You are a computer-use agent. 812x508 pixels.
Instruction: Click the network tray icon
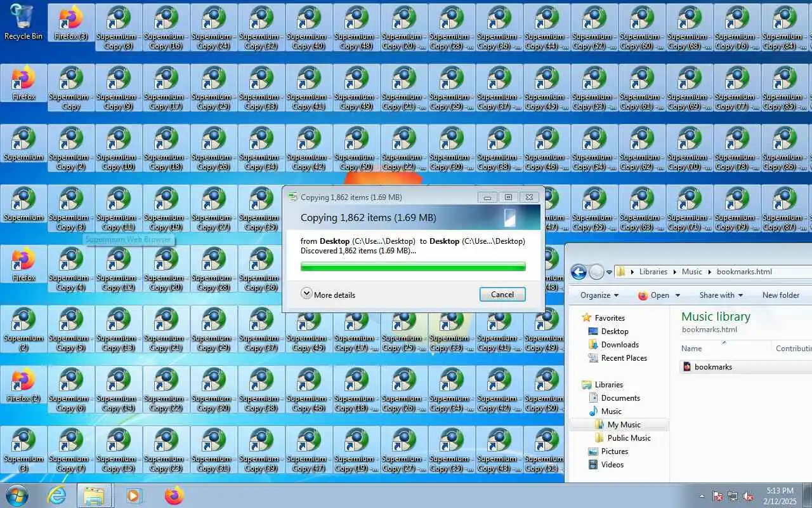tap(733, 496)
